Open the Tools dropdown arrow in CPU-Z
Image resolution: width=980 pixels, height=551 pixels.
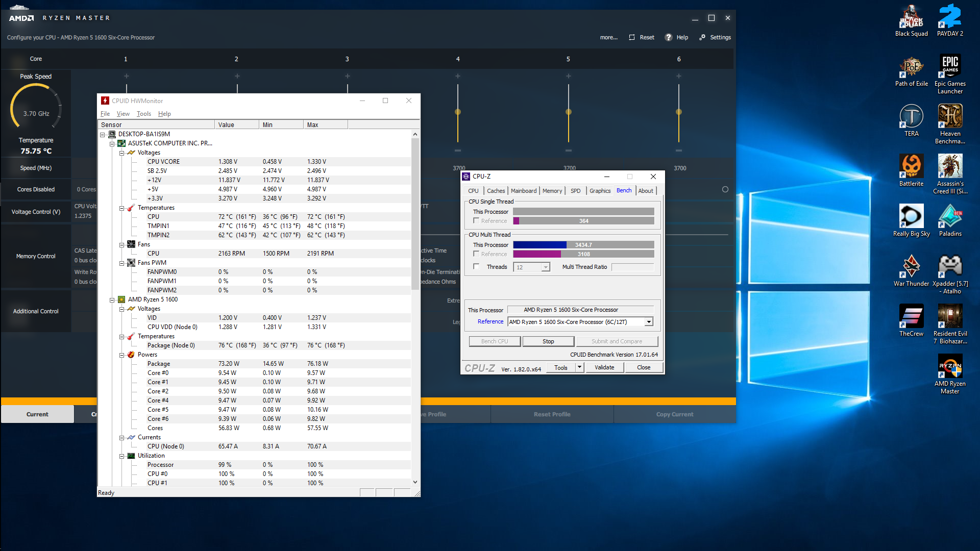pyautogui.click(x=579, y=367)
